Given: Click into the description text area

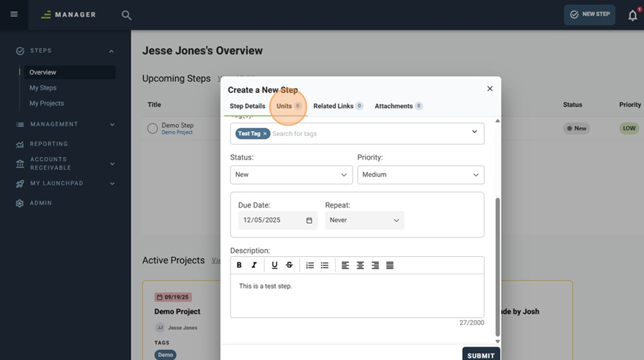Looking at the screenshot, I should pyautogui.click(x=357, y=296).
